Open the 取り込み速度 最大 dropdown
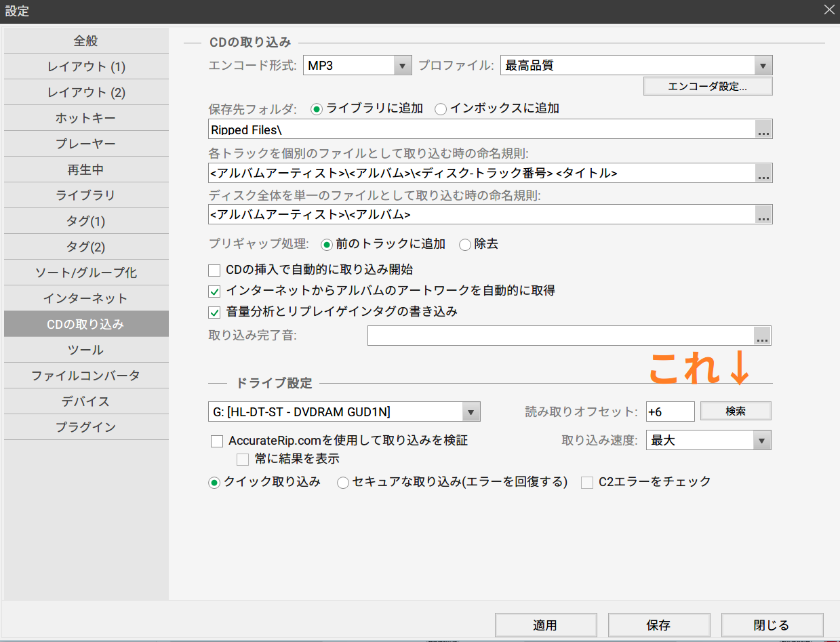Screen dimensions: 840x642 click(x=708, y=440)
